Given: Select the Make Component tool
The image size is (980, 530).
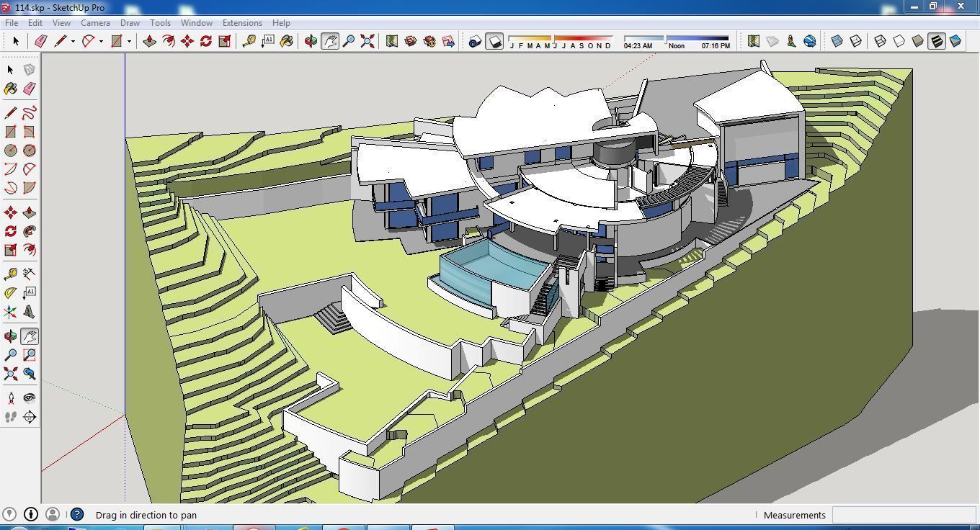Looking at the screenshot, I should pos(30,70).
